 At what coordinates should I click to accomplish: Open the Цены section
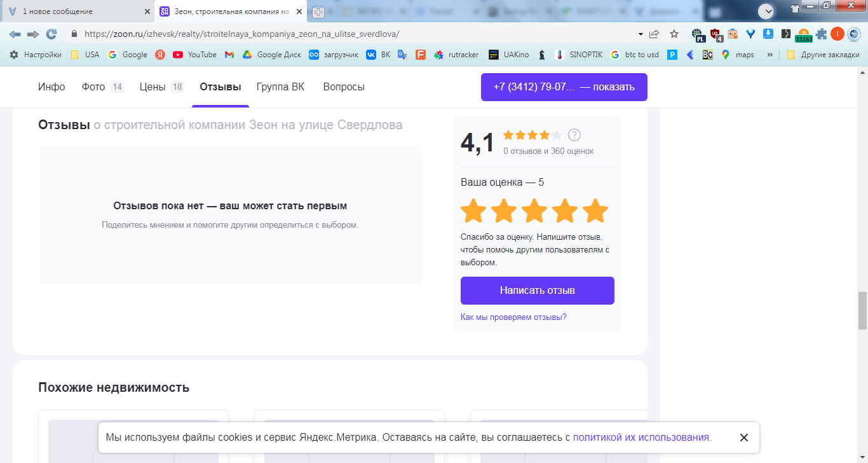(162, 87)
